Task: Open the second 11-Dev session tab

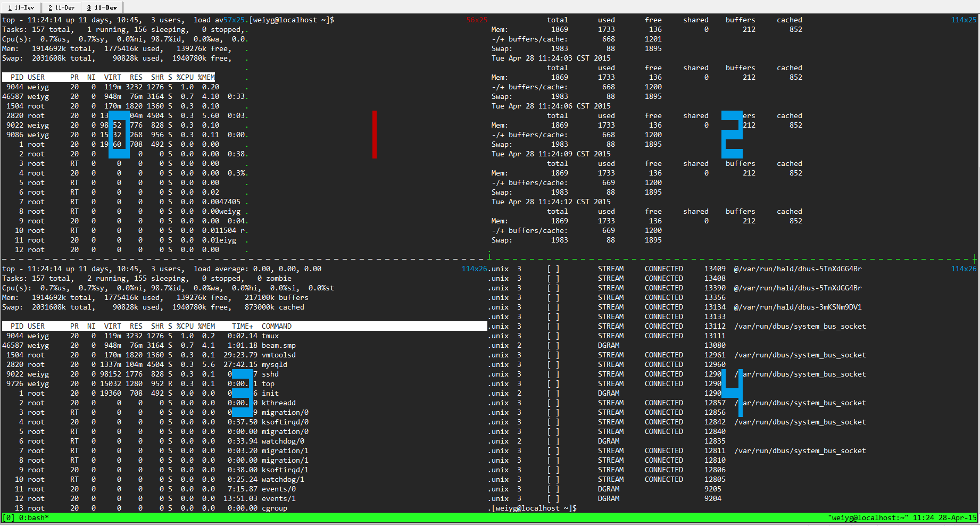Action: (x=61, y=7)
